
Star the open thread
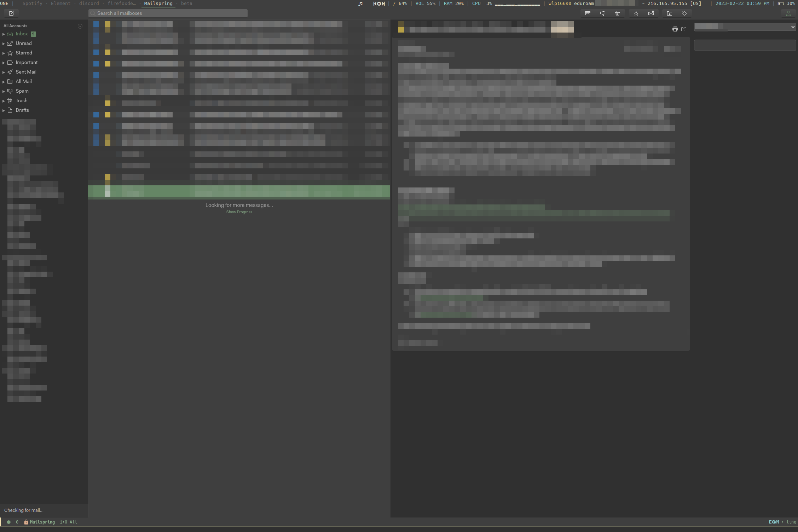point(636,13)
